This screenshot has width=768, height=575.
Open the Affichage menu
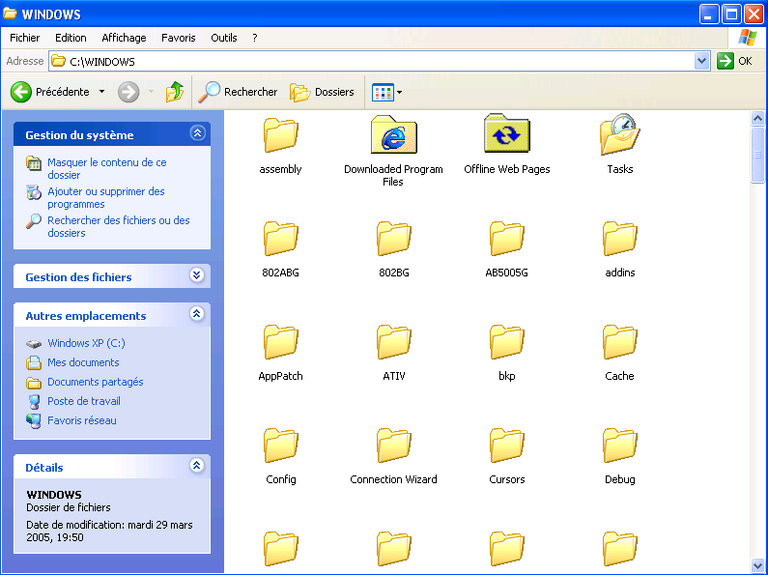124,38
